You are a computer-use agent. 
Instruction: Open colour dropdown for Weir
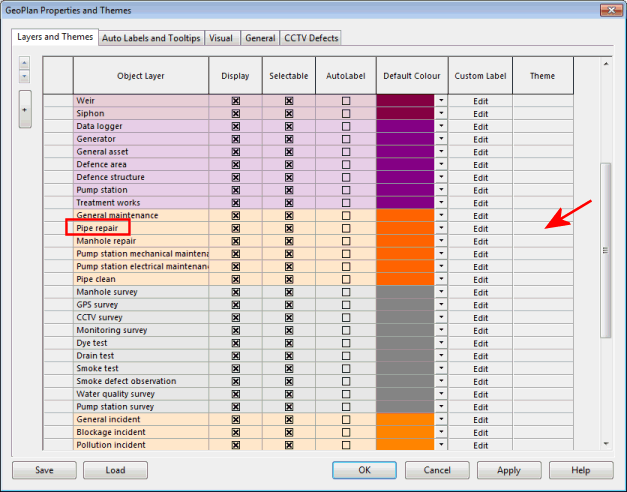[x=441, y=101]
